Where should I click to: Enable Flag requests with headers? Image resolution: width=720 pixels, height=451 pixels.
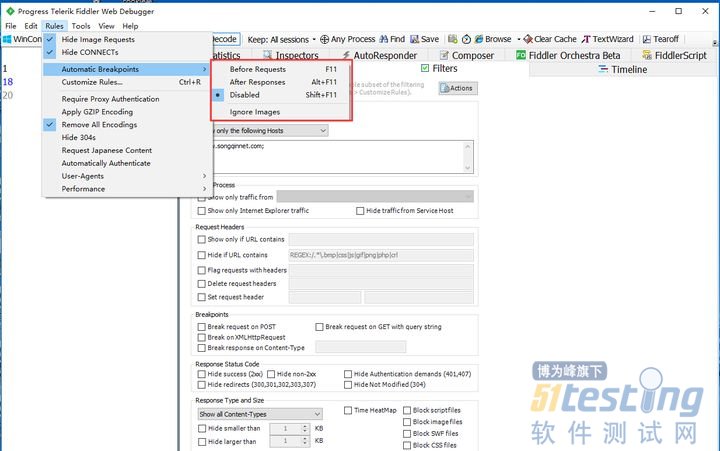tap(201, 271)
